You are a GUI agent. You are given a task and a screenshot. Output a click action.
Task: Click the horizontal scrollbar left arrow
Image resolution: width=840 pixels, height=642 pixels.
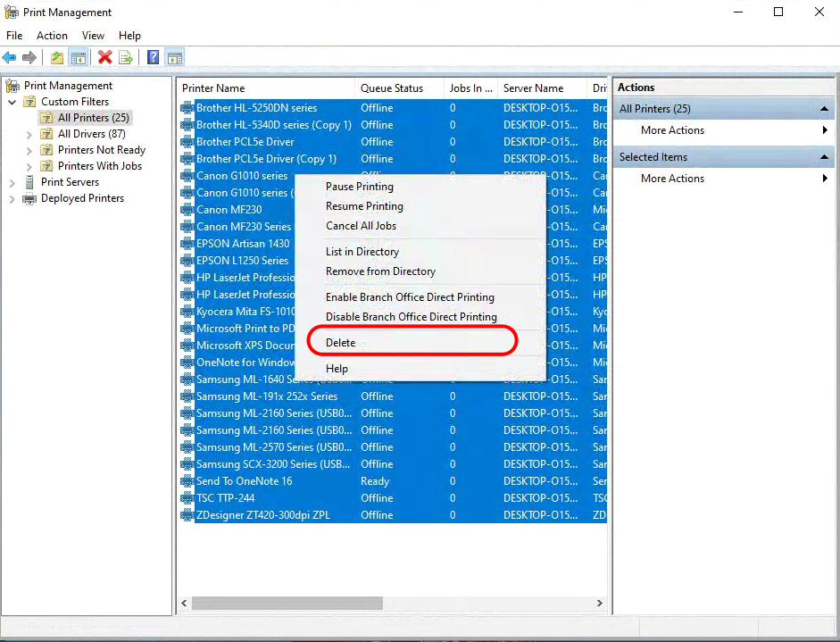point(184,603)
